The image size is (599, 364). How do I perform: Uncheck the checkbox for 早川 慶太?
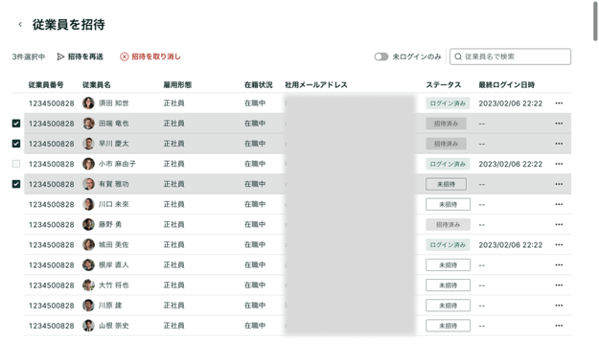(x=16, y=144)
